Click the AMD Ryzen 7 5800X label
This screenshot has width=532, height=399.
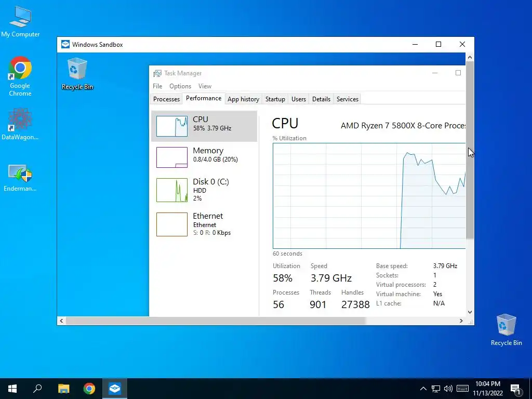coord(403,126)
